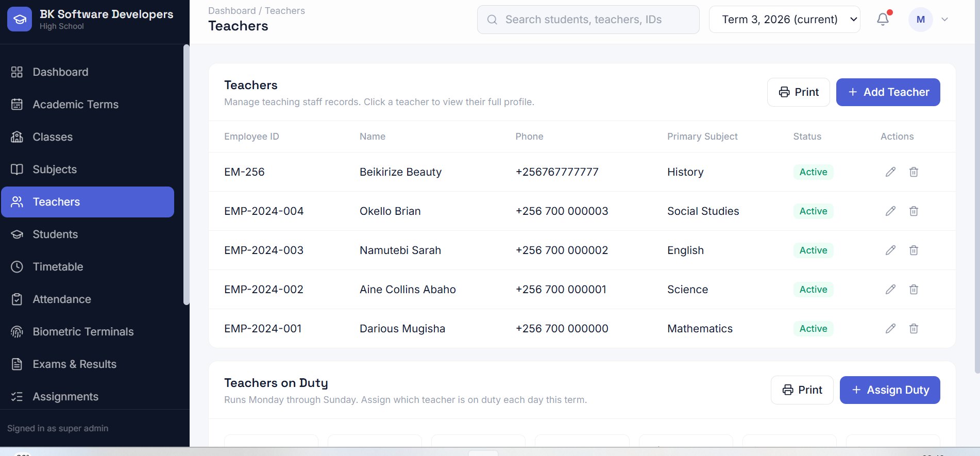Click the trash icon for Okello Brian

tap(914, 211)
